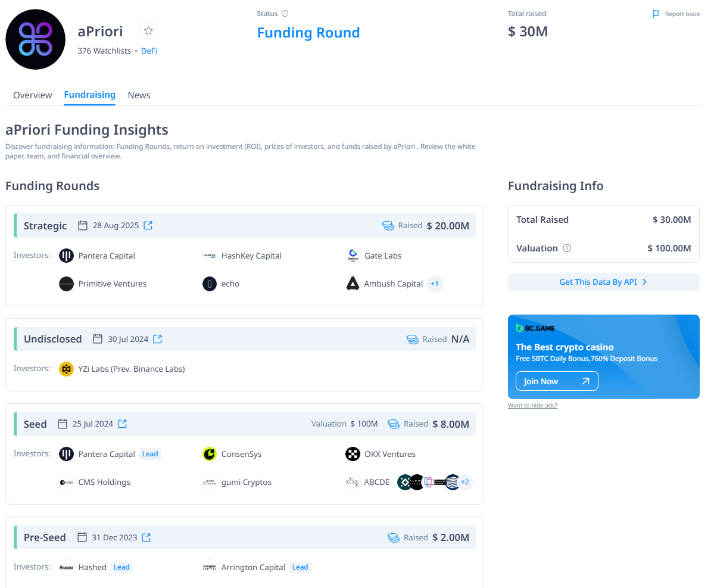The image size is (714, 588).
Task: Click Join Now on BC.GAME ad
Action: tap(557, 381)
